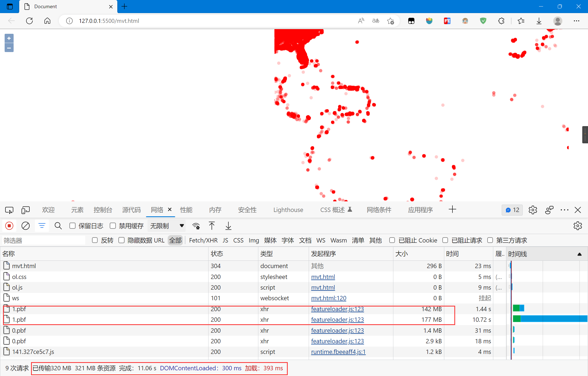Select the 141.327ce5c7.js request row
Viewport: 588px width, 376px height.
pos(253,352)
